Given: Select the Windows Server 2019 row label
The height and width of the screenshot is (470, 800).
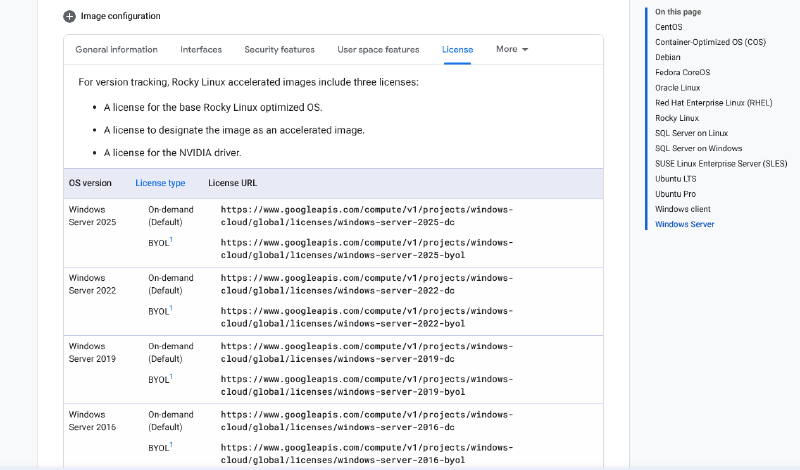Looking at the screenshot, I should [x=92, y=353].
